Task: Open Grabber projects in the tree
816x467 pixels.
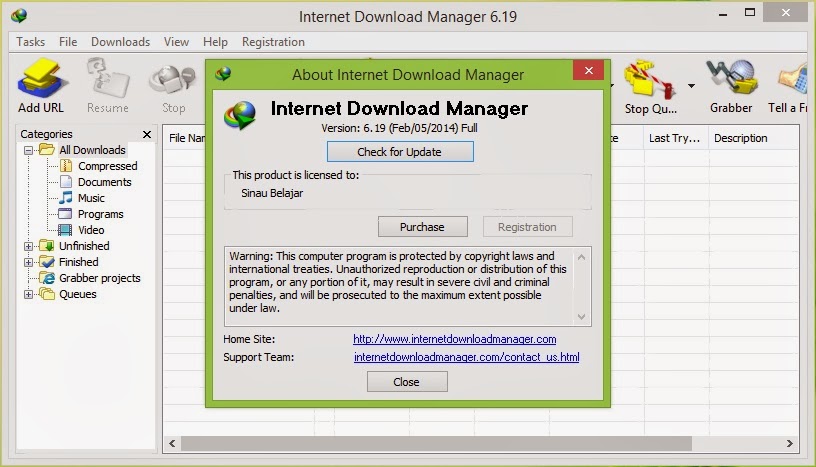Action: click(x=90, y=278)
